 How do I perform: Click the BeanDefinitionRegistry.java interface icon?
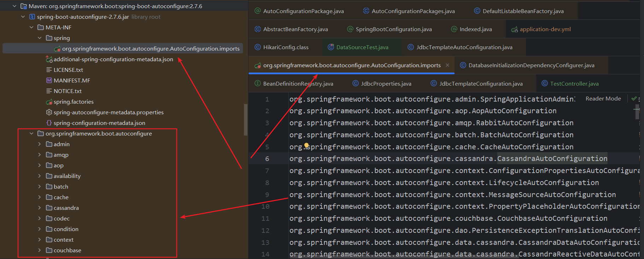click(x=258, y=84)
